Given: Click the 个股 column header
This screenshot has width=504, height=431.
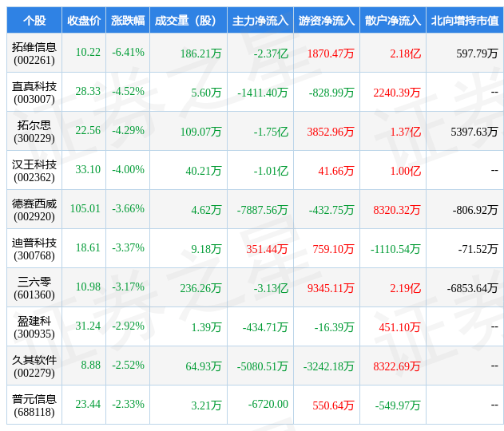Looking at the screenshot, I should (x=34, y=21).
